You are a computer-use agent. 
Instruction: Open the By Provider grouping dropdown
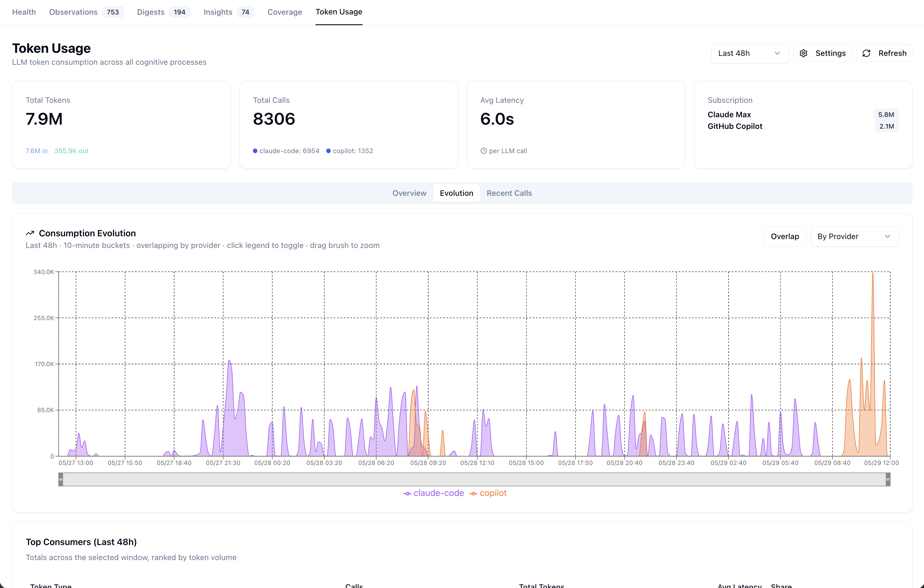(855, 236)
